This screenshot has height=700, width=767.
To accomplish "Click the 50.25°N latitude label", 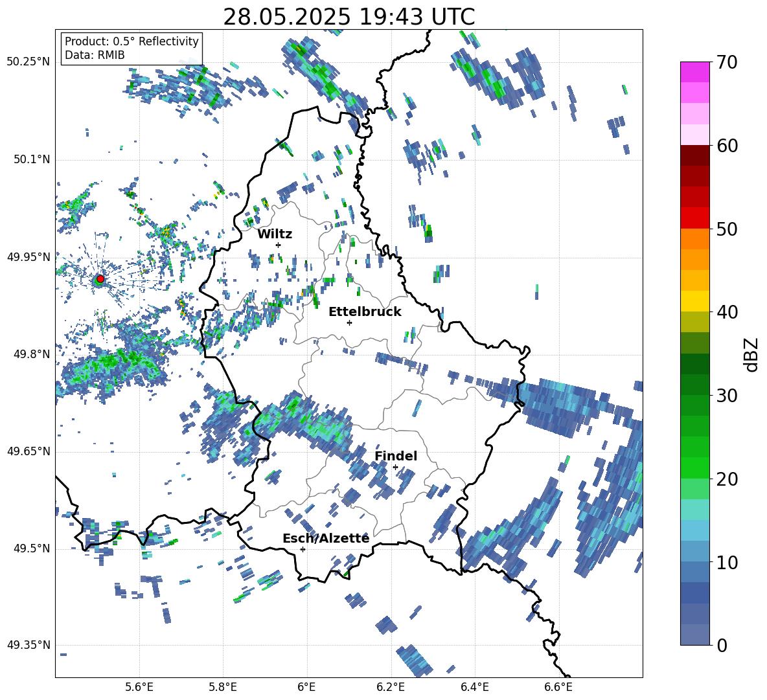I will click(x=29, y=62).
